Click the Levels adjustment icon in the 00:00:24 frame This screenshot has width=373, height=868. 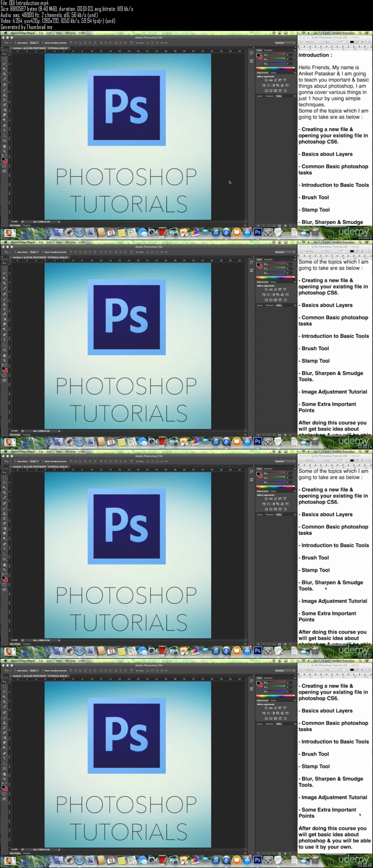(271, 289)
